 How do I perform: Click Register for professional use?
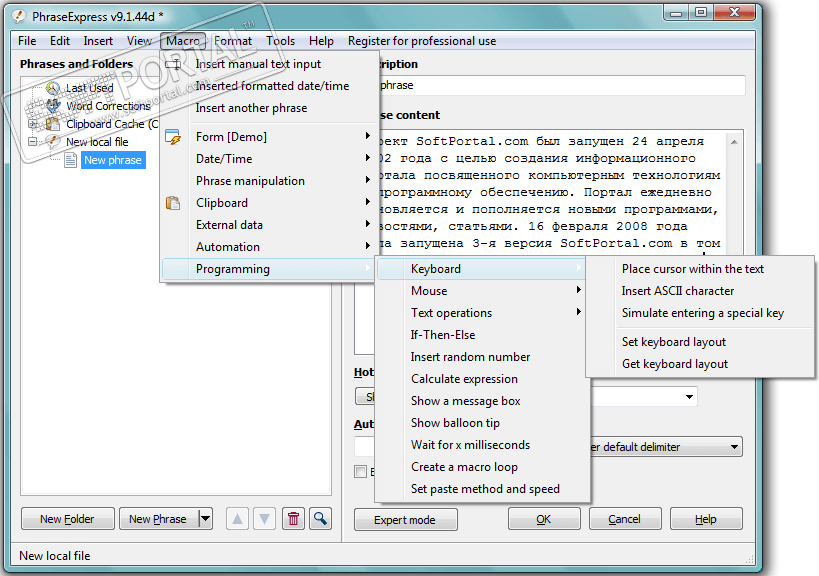click(422, 41)
